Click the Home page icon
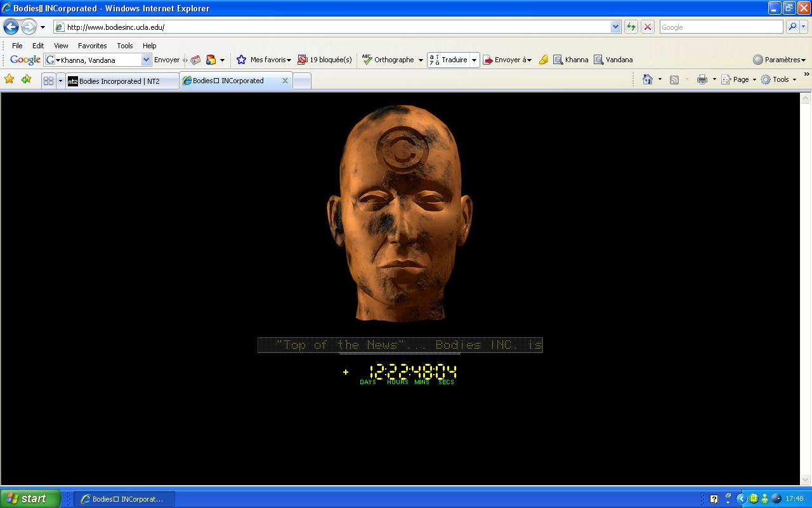Image resolution: width=812 pixels, height=508 pixels. point(648,79)
